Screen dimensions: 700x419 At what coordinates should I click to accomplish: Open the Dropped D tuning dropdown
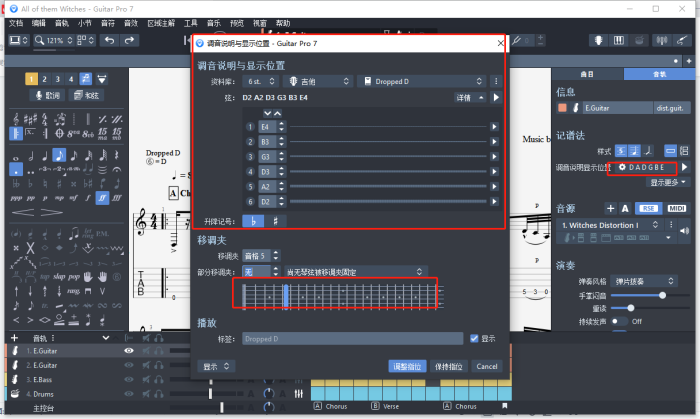pyautogui.click(x=430, y=81)
